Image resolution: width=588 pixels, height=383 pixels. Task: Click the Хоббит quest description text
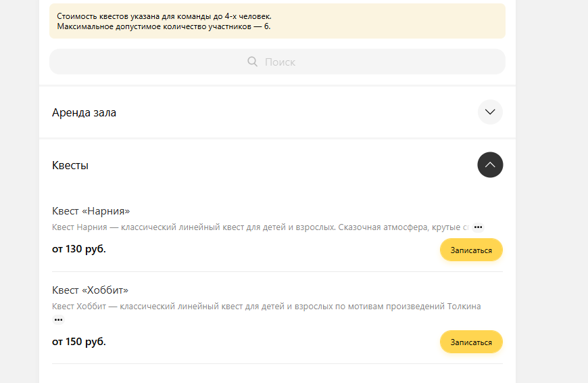(x=266, y=307)
